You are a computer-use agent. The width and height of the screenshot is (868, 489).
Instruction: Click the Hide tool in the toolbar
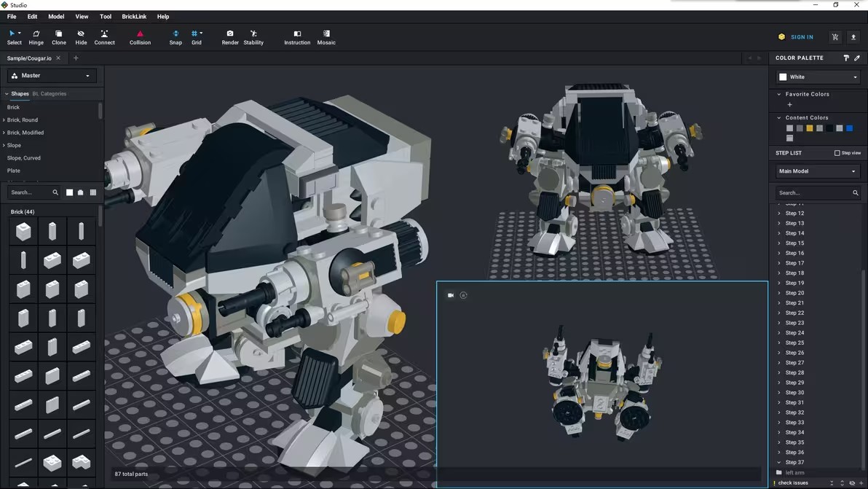click(x=81, y=38)
